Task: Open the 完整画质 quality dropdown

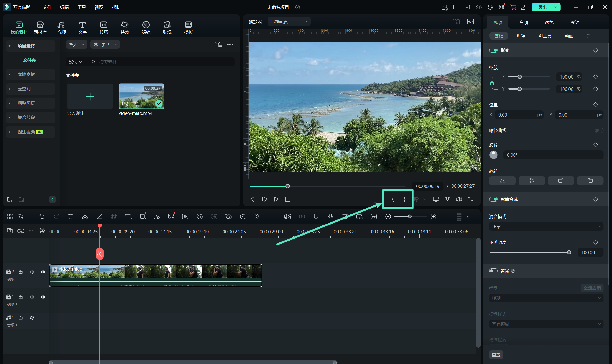Action: coord(289,21)
